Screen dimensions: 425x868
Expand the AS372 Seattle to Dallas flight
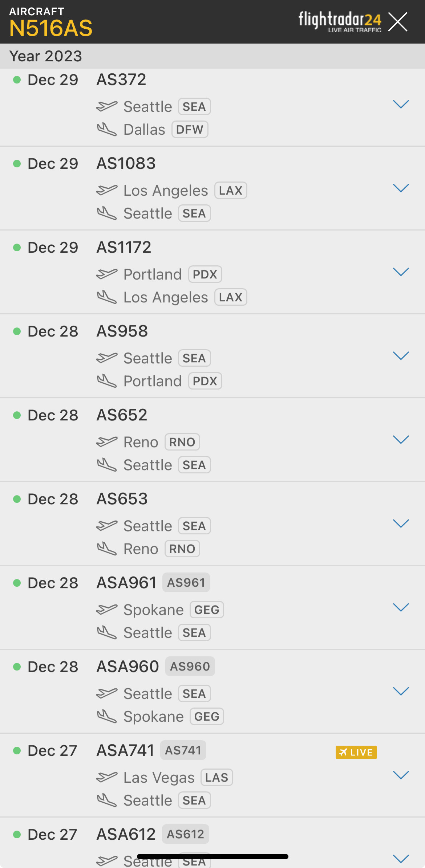(x=401, y=105)
